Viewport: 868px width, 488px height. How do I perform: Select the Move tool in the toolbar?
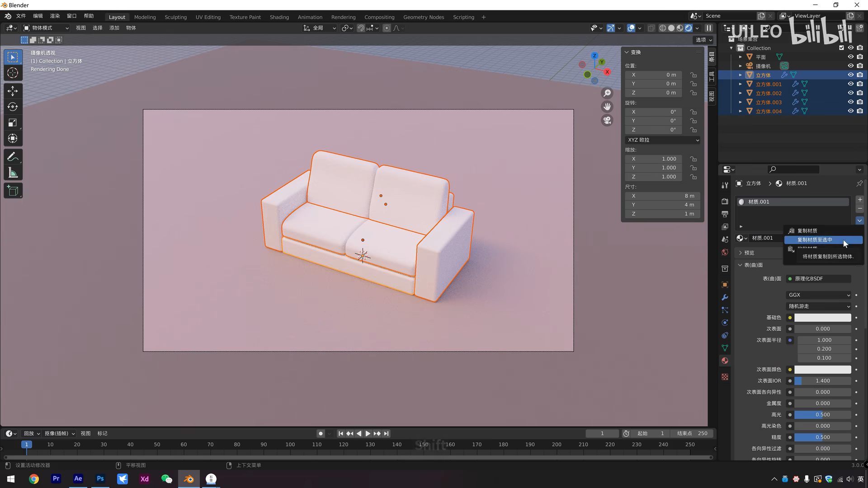tap(12, 91)
